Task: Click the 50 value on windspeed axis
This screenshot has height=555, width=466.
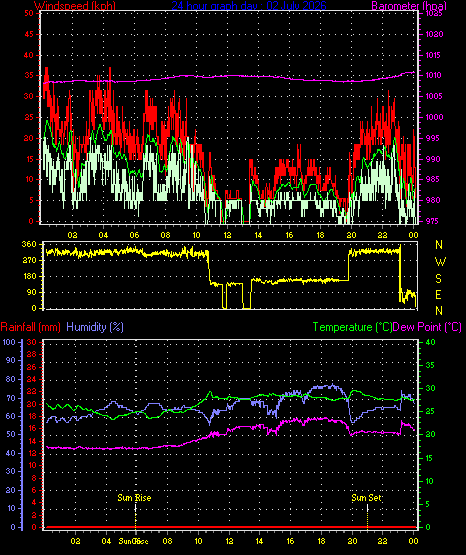Action: coord(29,13)
